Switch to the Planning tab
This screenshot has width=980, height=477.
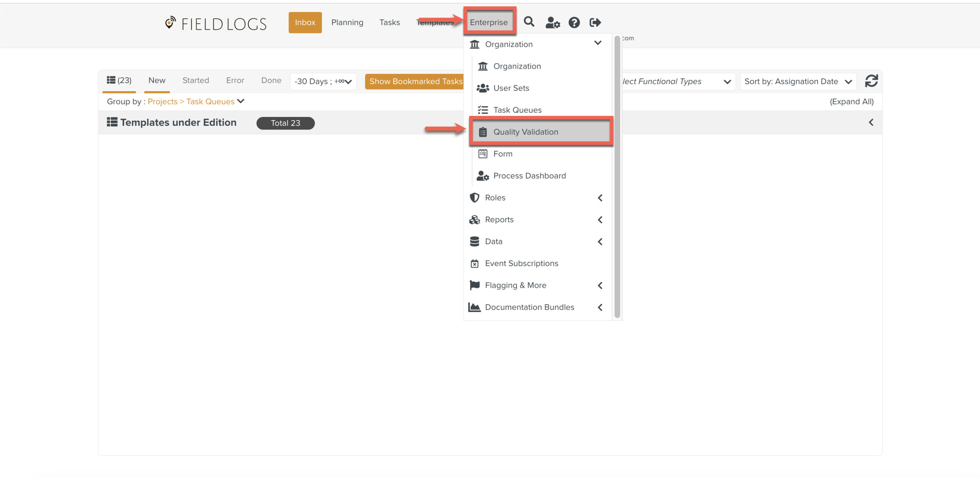point(347,22)
